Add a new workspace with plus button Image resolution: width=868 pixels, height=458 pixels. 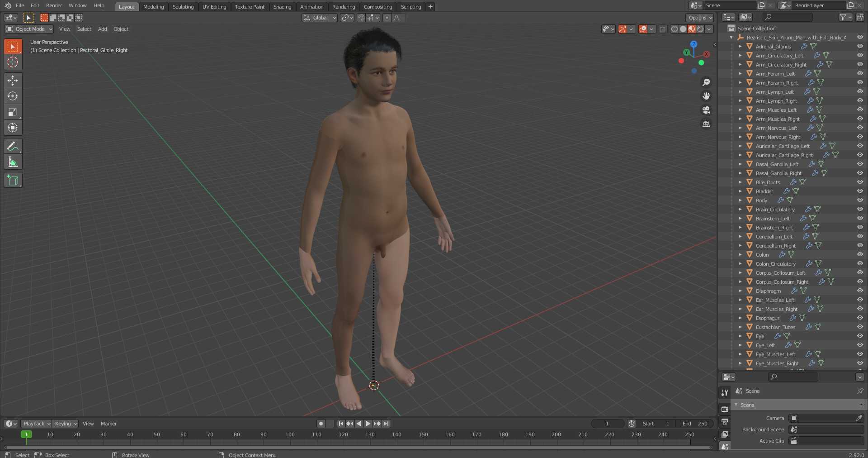point(430,6)
